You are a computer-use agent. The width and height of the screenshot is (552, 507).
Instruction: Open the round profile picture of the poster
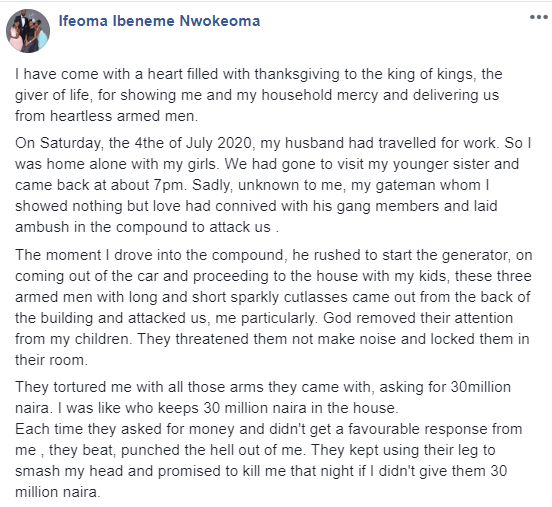click(28, 31)
